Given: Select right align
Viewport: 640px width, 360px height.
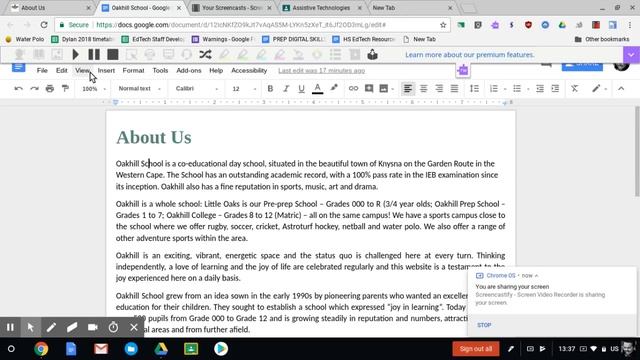Looking at the screenshot, I should coord(439,89).
